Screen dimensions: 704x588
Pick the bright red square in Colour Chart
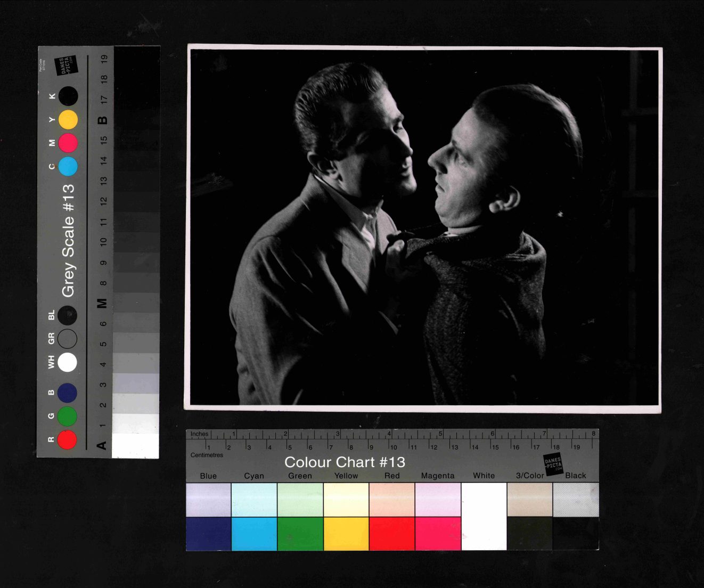coord(392,534)
